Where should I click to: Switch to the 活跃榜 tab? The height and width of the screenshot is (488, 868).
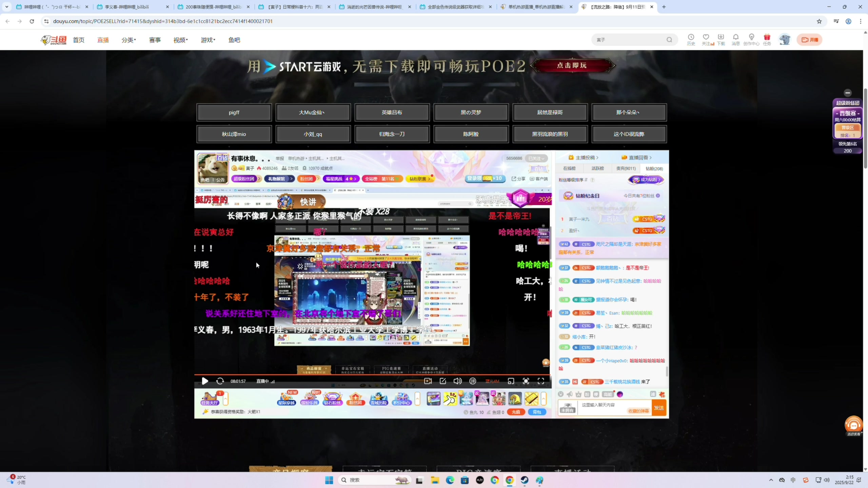(597, 168)
